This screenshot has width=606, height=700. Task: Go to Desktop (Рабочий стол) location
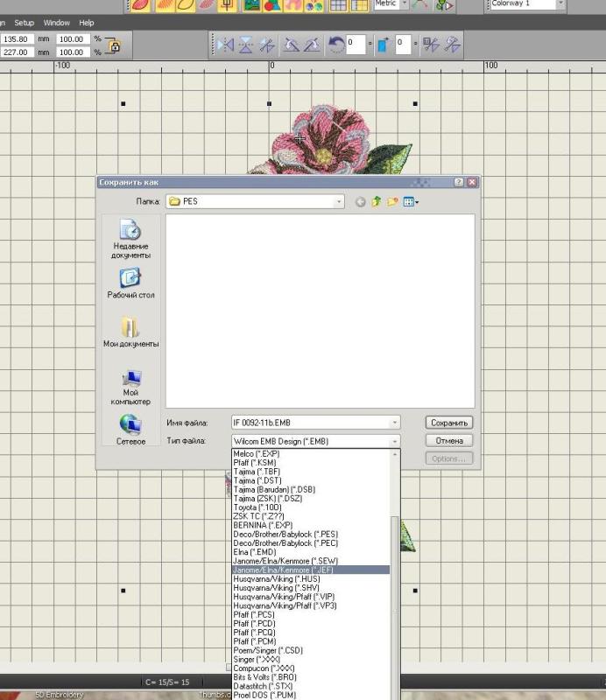click(x=130, y=284)
